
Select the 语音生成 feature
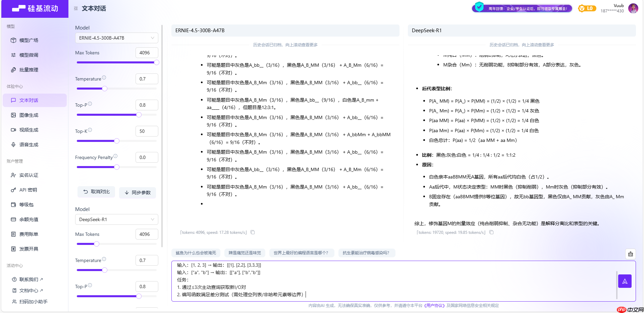[x=29, y=144]
